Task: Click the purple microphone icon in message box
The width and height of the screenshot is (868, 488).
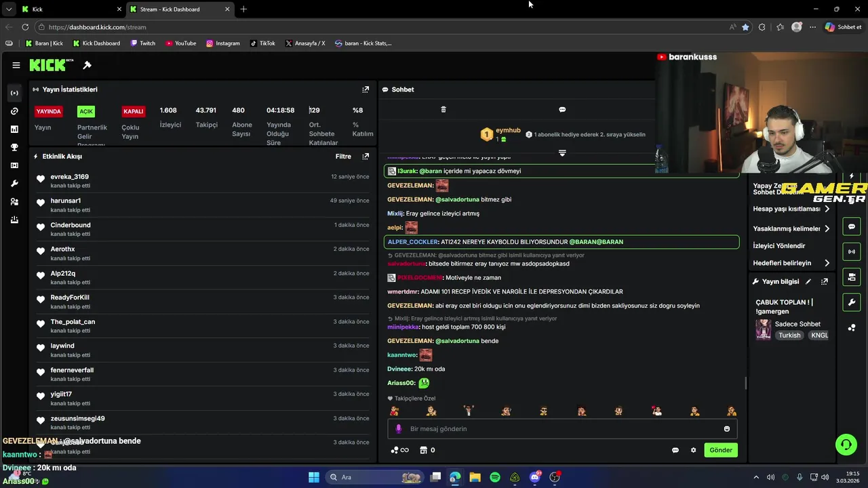Action: (x=399, y=428)
